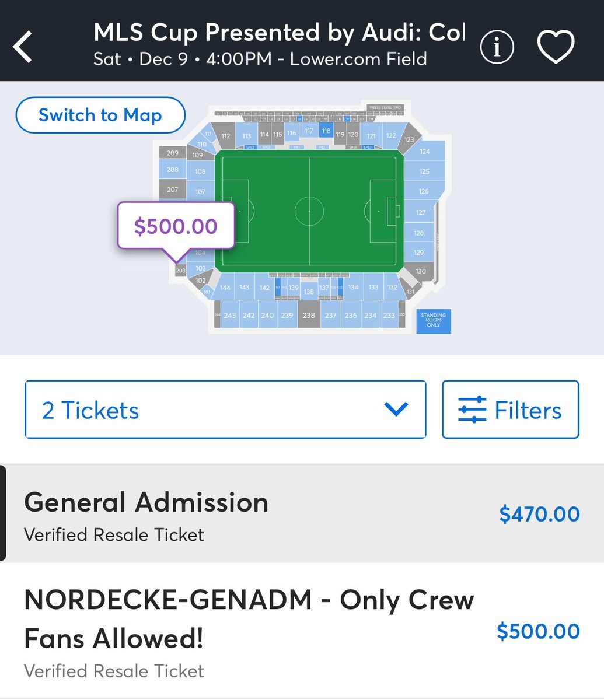Viewport: 604px width, 700px height.
Task: Choose the General Admission $470.00 listing
Action: (x=302, y=514)
